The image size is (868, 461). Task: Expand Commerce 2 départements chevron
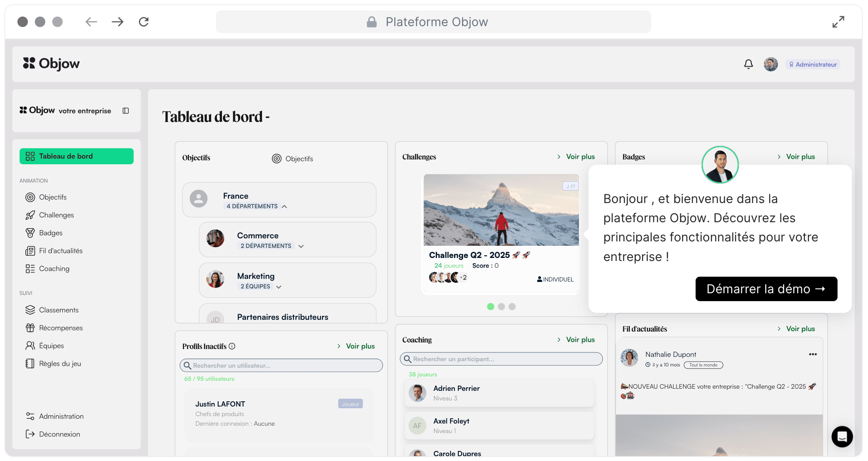(301, 246)
